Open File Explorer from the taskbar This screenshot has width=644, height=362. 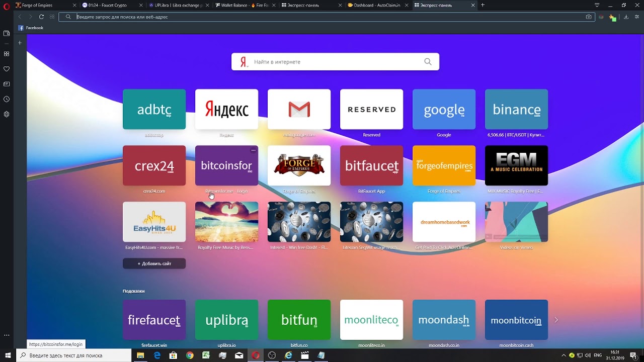(x=140, y=355)
